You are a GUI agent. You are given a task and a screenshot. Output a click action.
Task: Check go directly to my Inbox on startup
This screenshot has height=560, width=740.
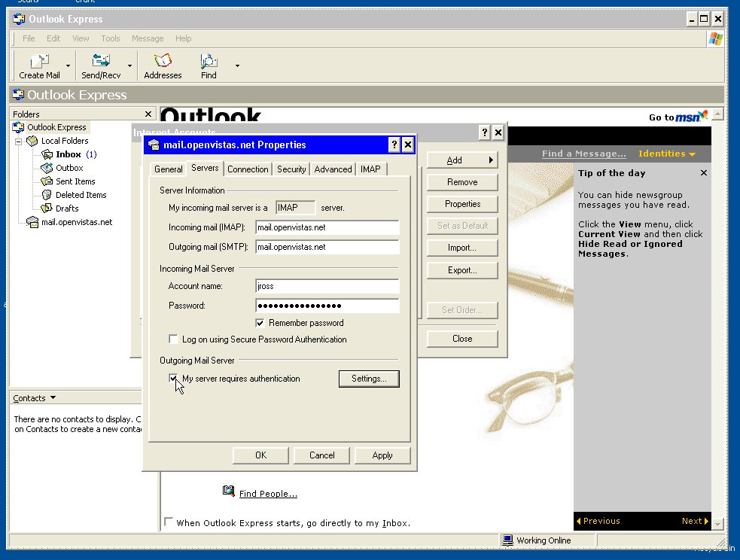tap(168, 522)
